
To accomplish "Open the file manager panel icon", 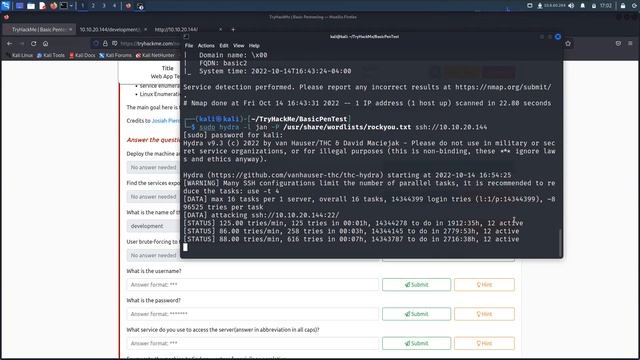I will [31, 6].
